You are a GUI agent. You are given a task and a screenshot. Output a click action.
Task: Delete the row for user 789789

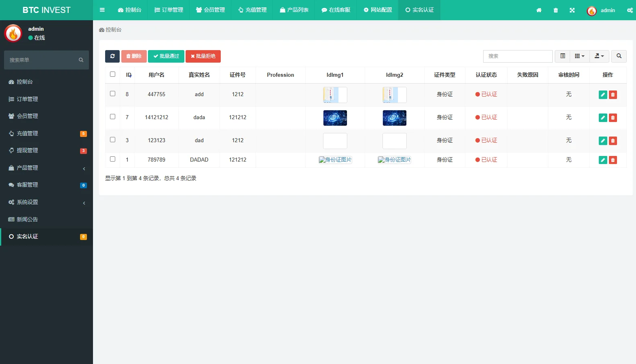pos(613,160)
